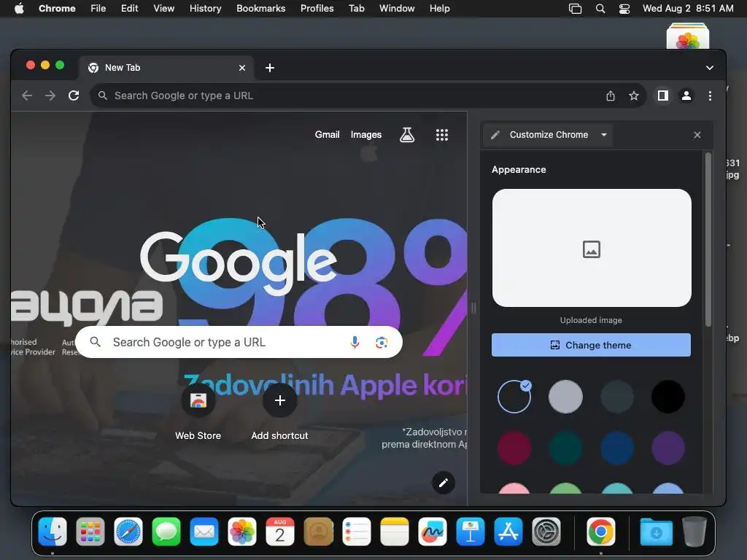Open the Tab menu
Image resolution: width=747 pixels, height=560 pixels.
click(x=356, y=9)
